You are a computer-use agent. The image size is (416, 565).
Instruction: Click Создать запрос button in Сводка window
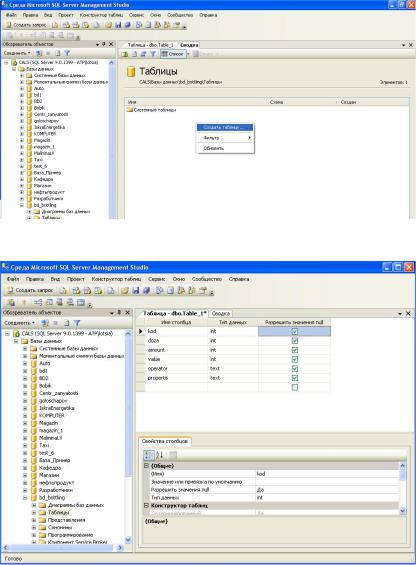pyautogui.click(x=26, y=25)
